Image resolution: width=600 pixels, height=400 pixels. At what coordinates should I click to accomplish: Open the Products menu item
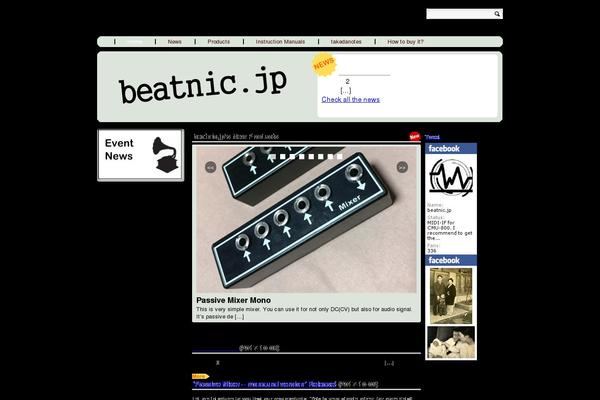[218, 42]
